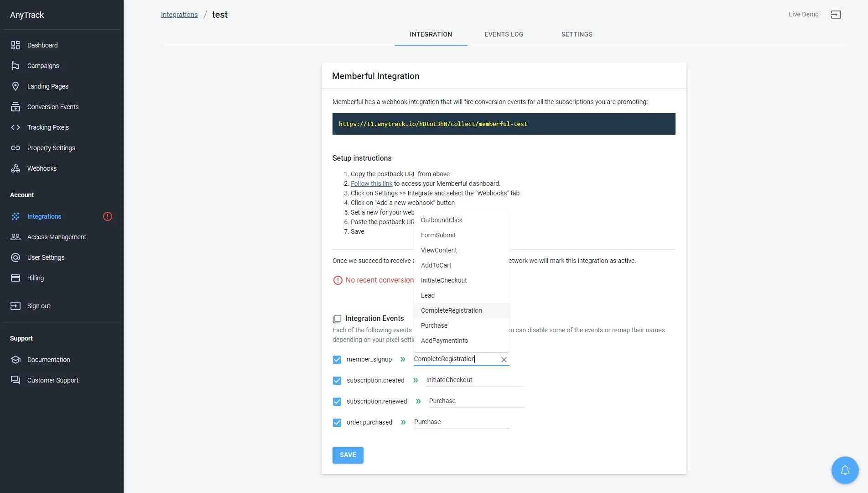Open subscription.renewed Purchase mapping dropdown
This screenshot has height=493, width=868.
(477, 401)
